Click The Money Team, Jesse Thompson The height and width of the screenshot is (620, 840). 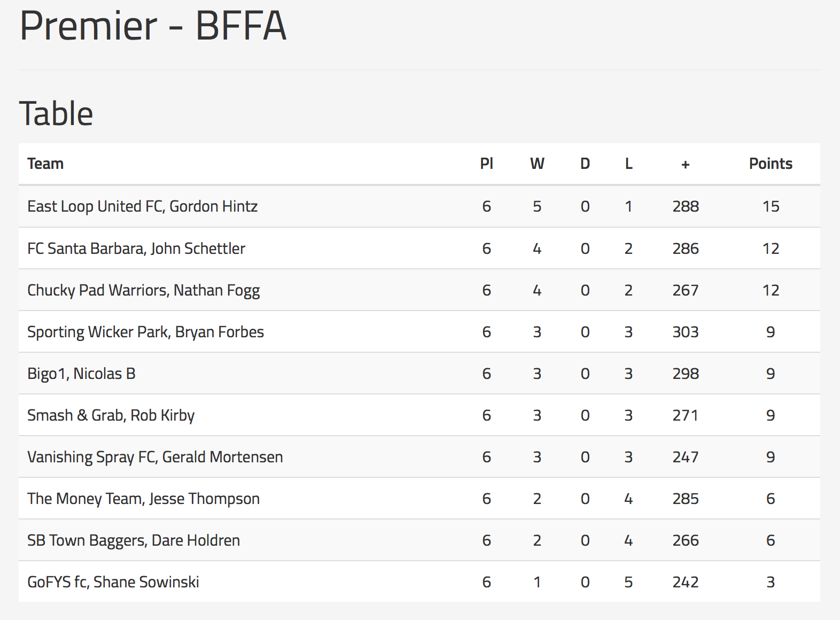(x=144, y=499)
